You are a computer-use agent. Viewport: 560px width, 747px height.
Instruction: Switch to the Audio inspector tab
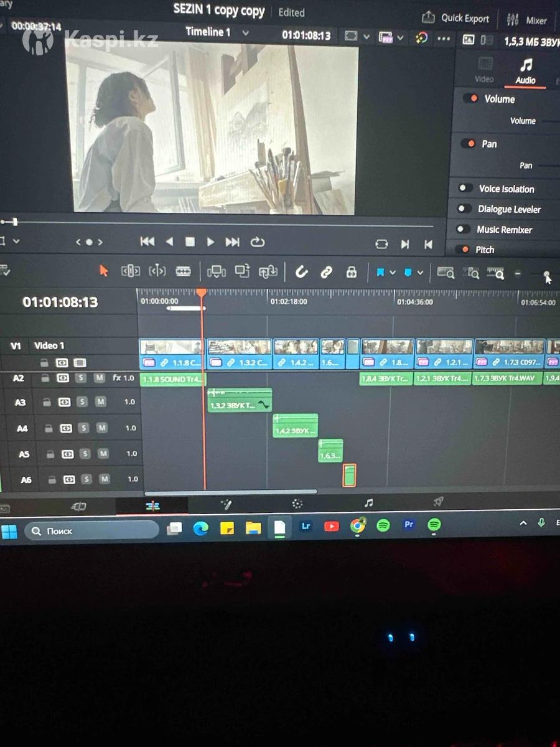point(526,72)
